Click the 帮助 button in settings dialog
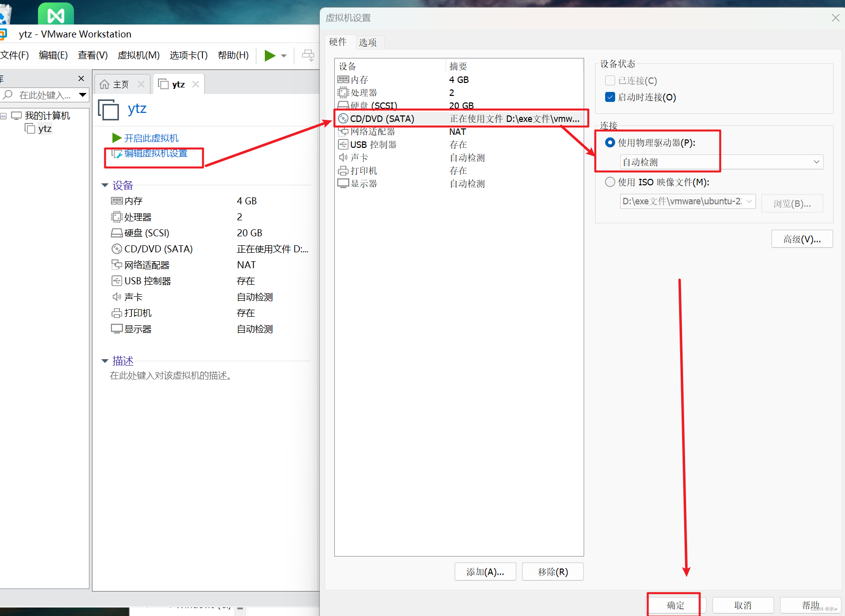 811,605
